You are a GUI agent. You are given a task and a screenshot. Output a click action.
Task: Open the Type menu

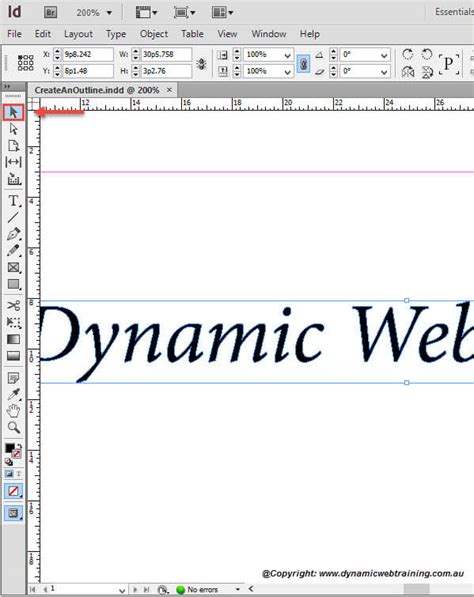coord(116,34)
